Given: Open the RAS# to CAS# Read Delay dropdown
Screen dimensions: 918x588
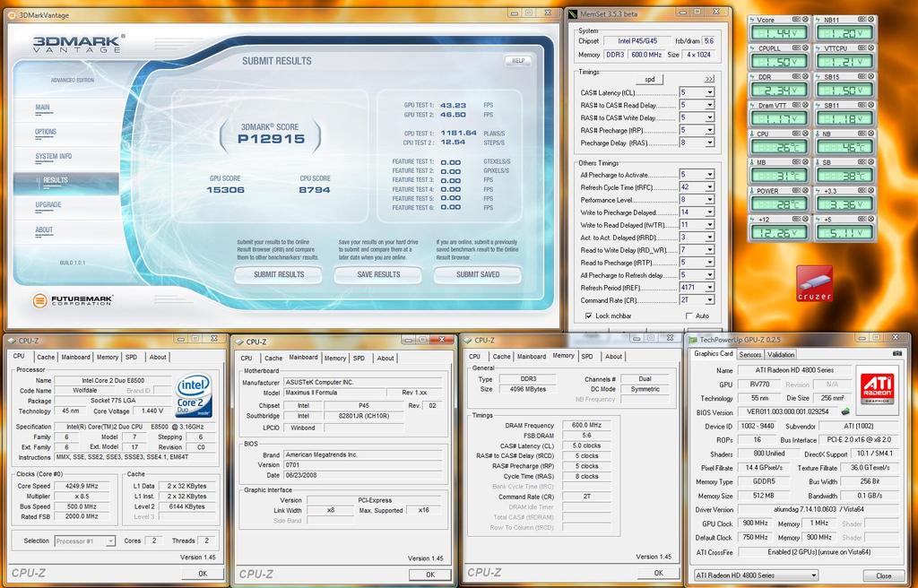Looking at the screenshot, I should point(710,105).
